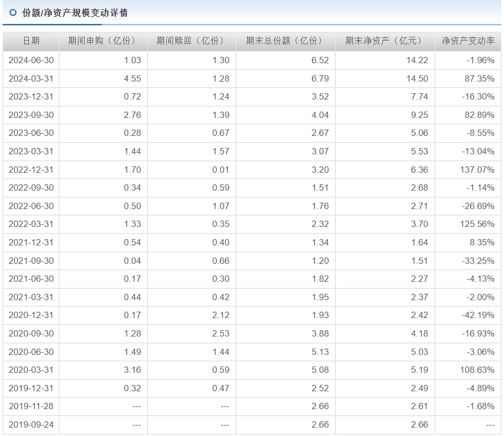
Task: Click the 份额/净资产规模变动详情 section heading
Action: [75, 13]
